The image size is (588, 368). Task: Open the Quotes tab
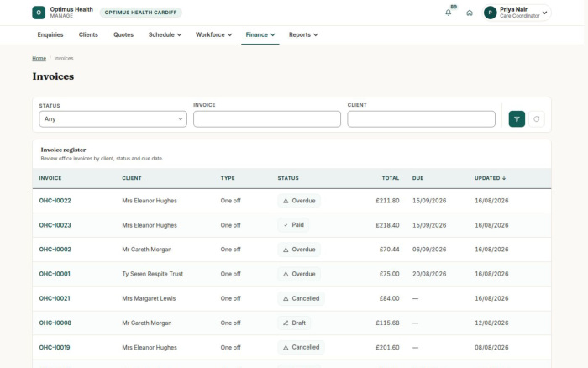click(123, 34)
